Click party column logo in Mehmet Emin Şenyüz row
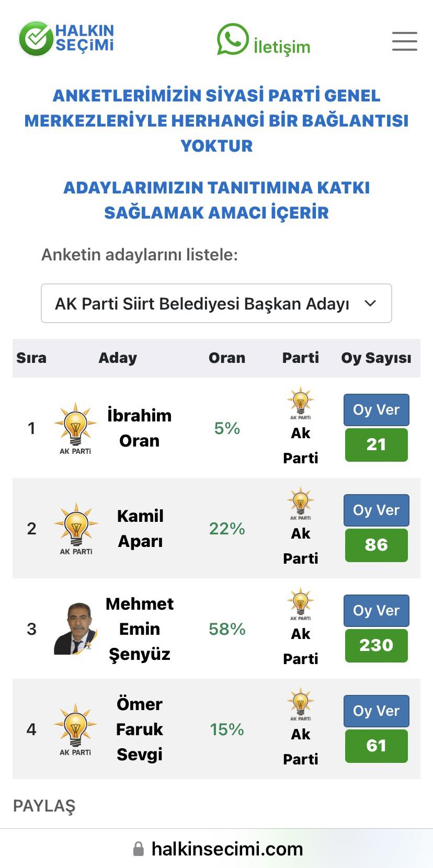Image resolution: width=433 pixels, height=868 pixels. (x=301, y=604)
